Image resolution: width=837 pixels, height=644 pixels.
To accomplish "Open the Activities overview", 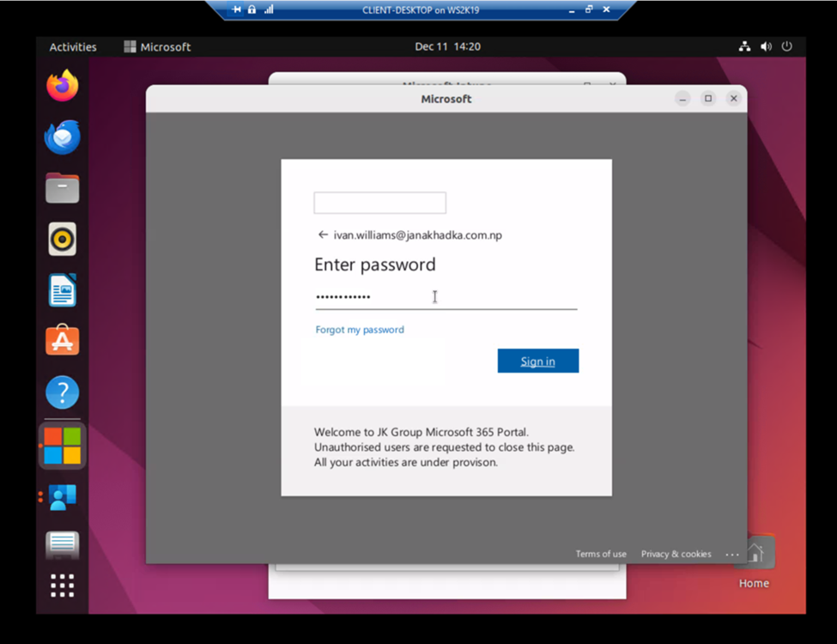I will click(x=73, y=47).
